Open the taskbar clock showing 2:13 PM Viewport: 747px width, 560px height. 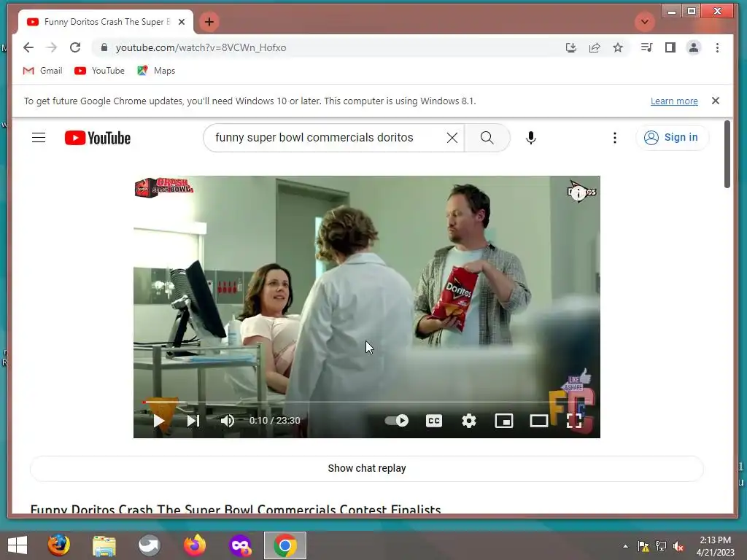click(715, 546)
